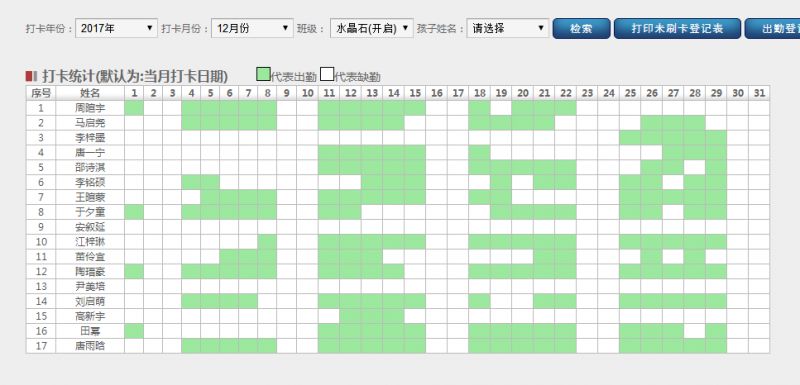The height and width of the screenshot is (385, 800).
Task: Toggle 周雎宇 absent cell for day 19
Action: pos(501,108)
